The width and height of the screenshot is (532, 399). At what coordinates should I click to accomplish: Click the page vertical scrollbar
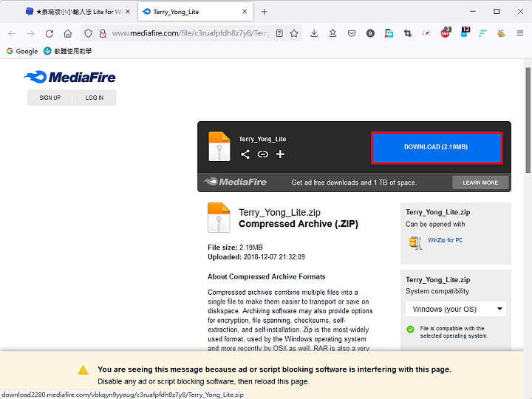(x=528, y=120)
